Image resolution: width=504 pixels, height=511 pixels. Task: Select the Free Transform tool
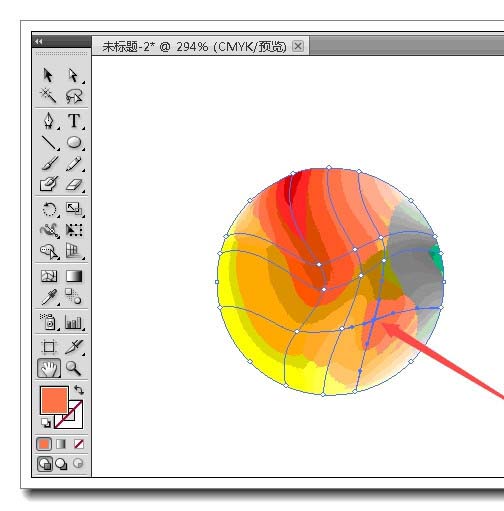click(x=74, y=230)
